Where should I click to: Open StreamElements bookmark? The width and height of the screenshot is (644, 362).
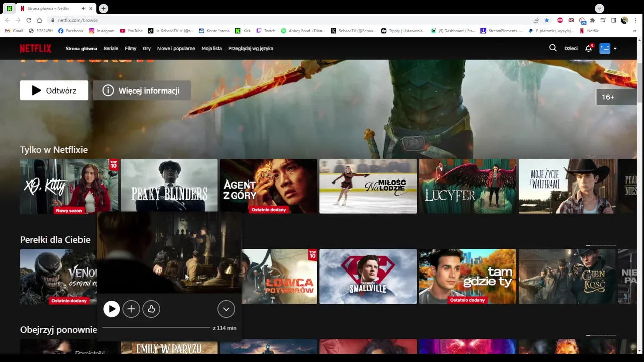pos(502,31)
